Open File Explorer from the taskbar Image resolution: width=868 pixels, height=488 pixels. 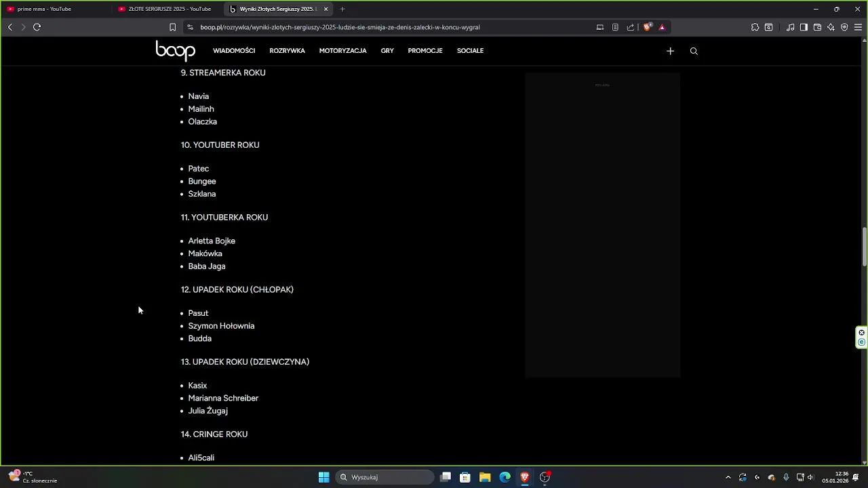click(485, 477)
